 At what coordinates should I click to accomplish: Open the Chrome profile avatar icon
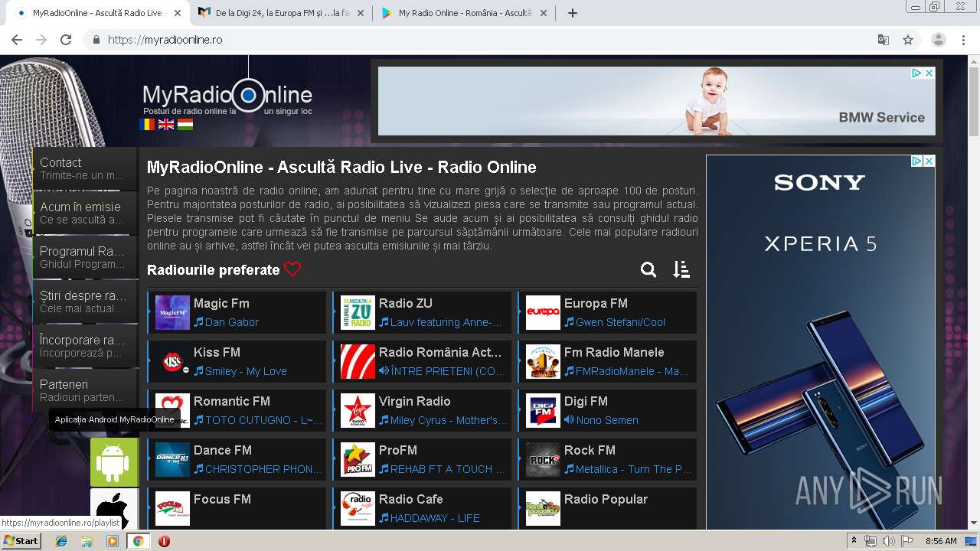[x=939, y=40]
